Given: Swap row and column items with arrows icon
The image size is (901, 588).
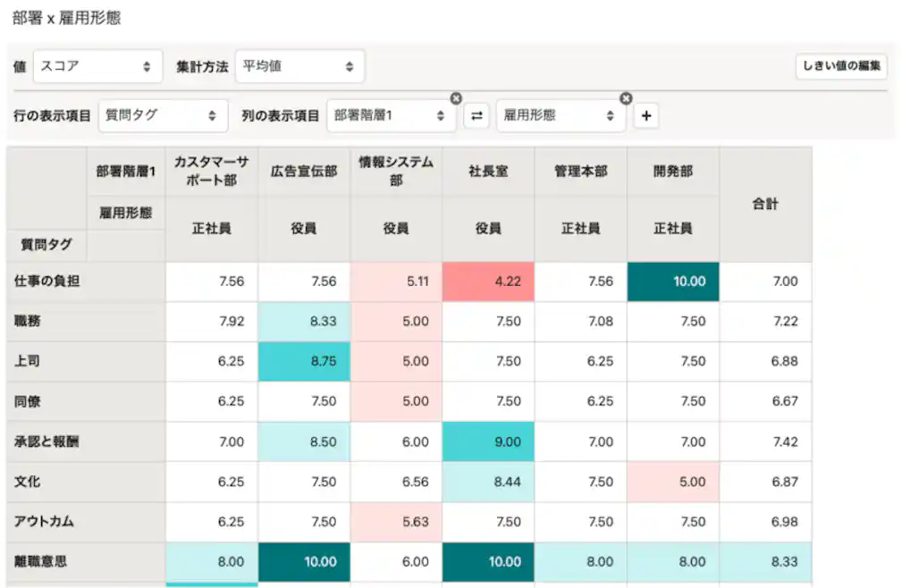Looking at the screenshot, I should (x=476, y=116).
